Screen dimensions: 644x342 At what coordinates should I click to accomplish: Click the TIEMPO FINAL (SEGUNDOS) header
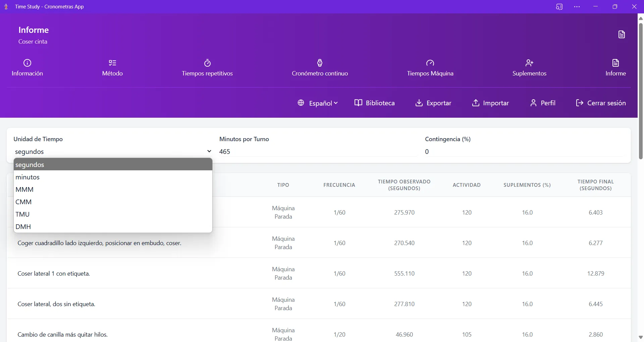pyautogui.click(x=596, y=185)
